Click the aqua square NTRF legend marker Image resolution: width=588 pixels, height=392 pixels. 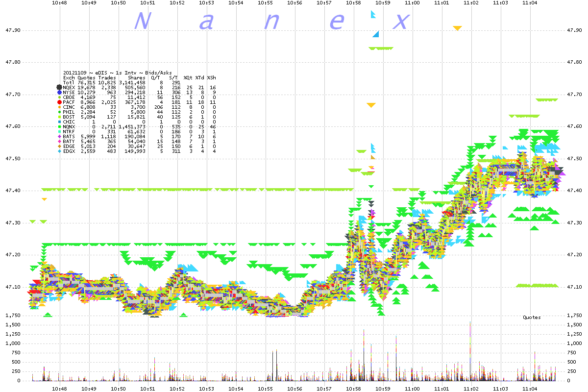coord(59,131)
